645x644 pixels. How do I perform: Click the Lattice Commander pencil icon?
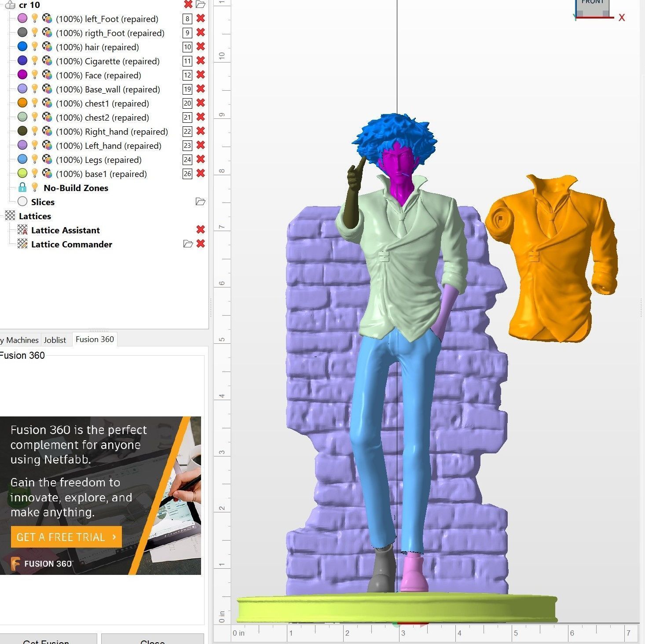click(x=22, y=244)
